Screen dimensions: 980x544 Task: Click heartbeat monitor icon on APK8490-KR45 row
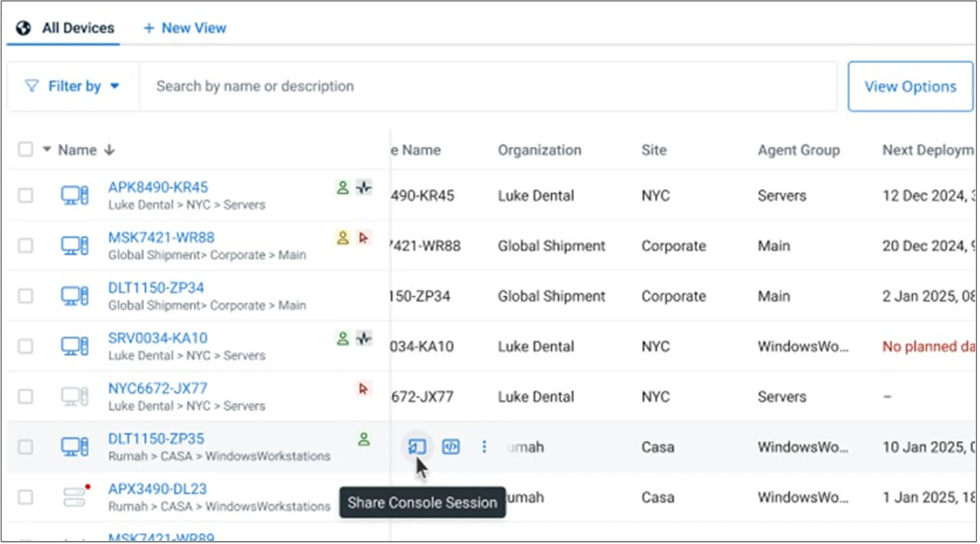(x=364, y=187)
